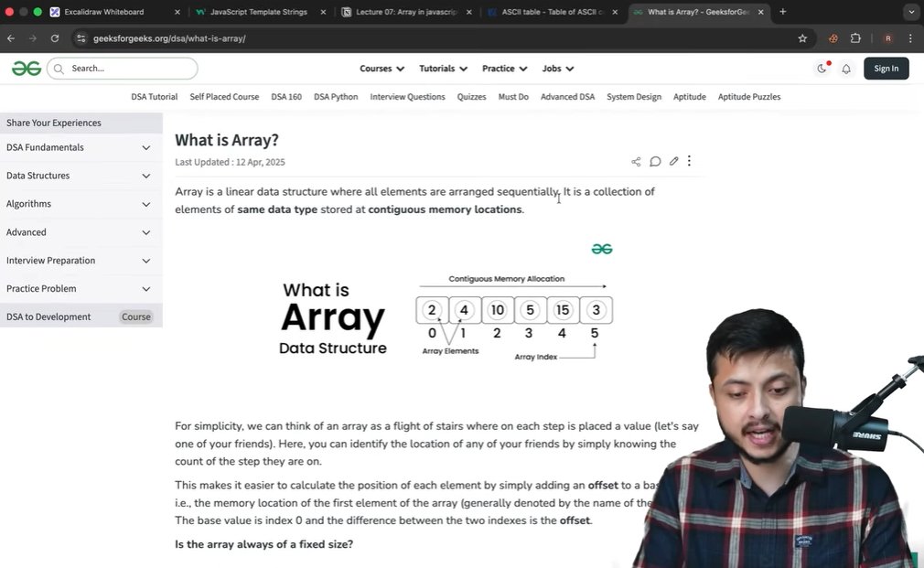Open Share Your Experiences in the sidebar
924x568 pixels.
click(x=81, y=123)
